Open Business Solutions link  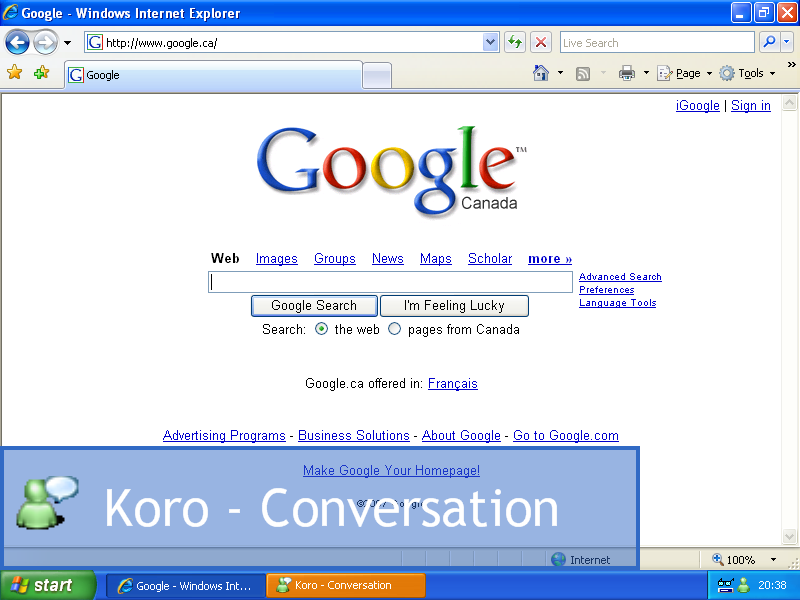tap(354, 435)
